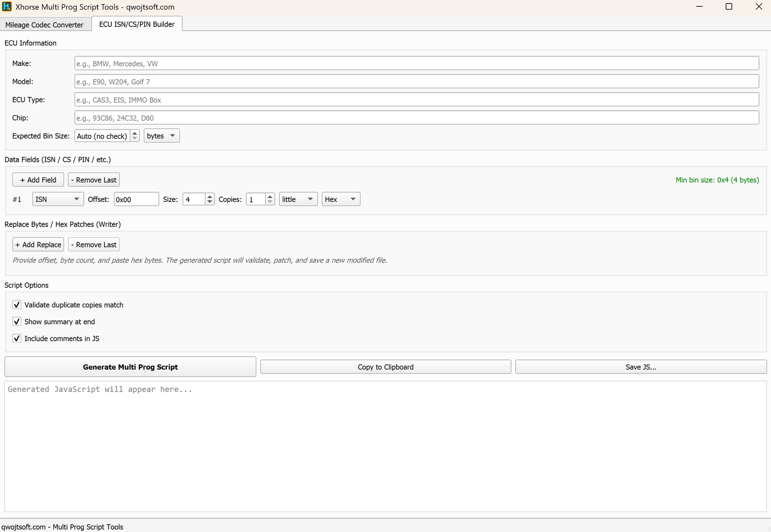Click the Expected Bin Size value box

(102, 136)
